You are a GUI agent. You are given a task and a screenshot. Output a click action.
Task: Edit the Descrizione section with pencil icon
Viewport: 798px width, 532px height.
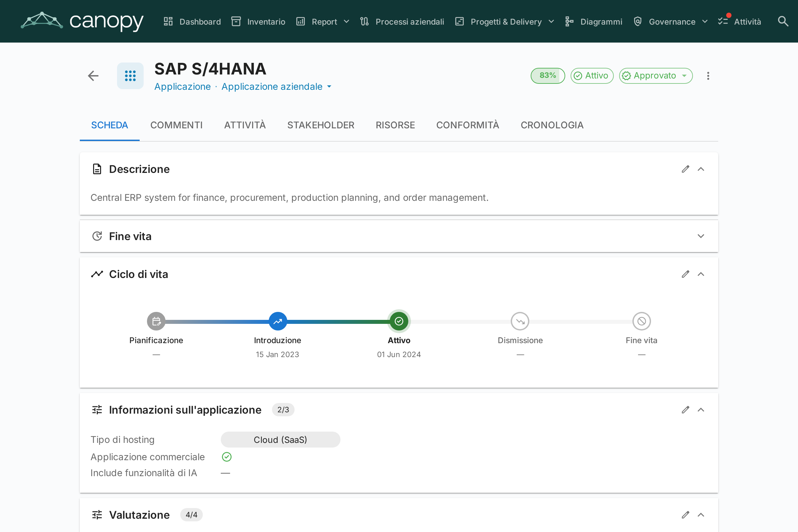pyautogui.click(x=685, y=169)
